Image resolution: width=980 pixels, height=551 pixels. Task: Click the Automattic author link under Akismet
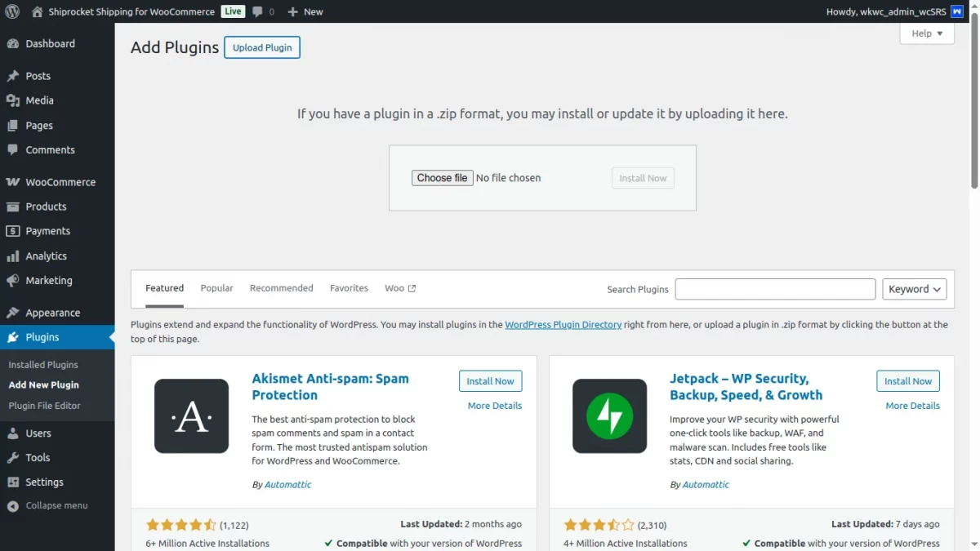click(287, 485)
